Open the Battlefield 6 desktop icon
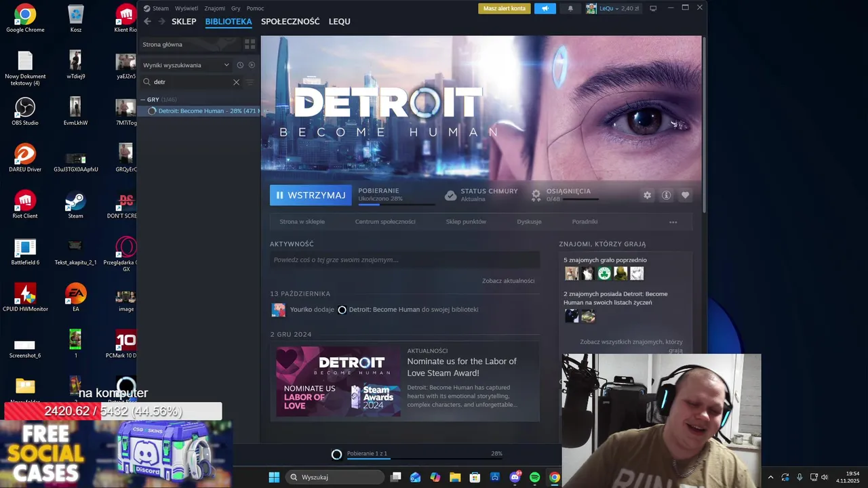Image resolution: width=868 pixels, height=488 pixels. (25, 251)
